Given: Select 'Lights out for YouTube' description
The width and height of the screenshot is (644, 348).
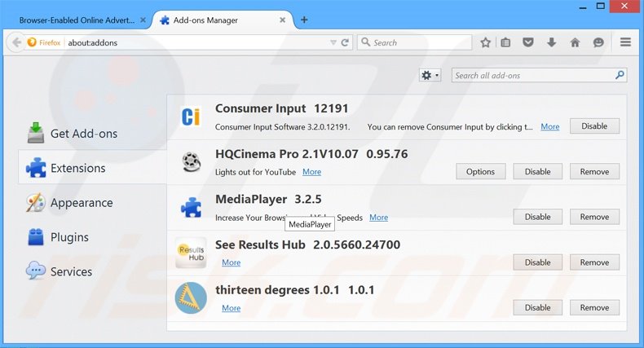Looking at the screenshot, I should click(255, 172).
